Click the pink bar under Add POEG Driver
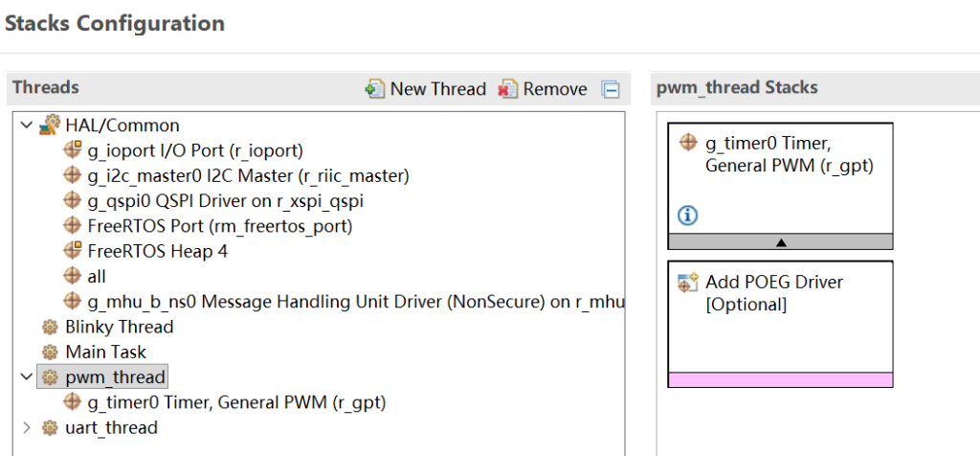 point(780,380)
